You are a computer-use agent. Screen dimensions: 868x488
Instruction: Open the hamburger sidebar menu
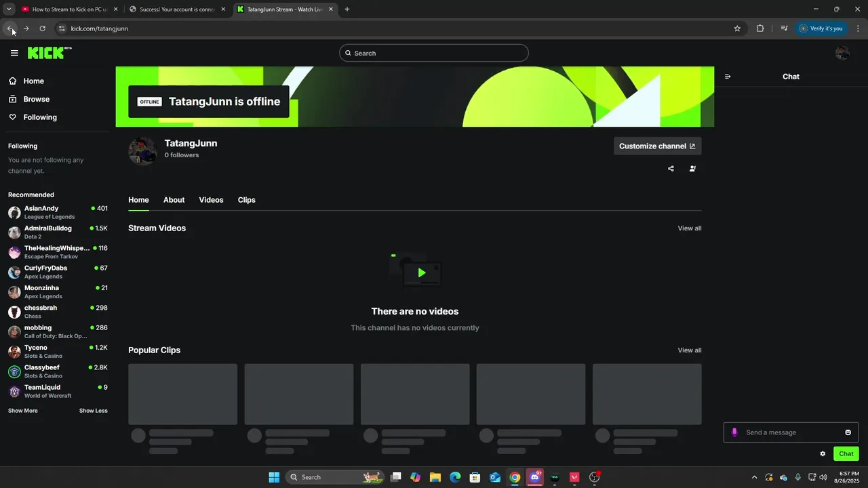(14, 53)
